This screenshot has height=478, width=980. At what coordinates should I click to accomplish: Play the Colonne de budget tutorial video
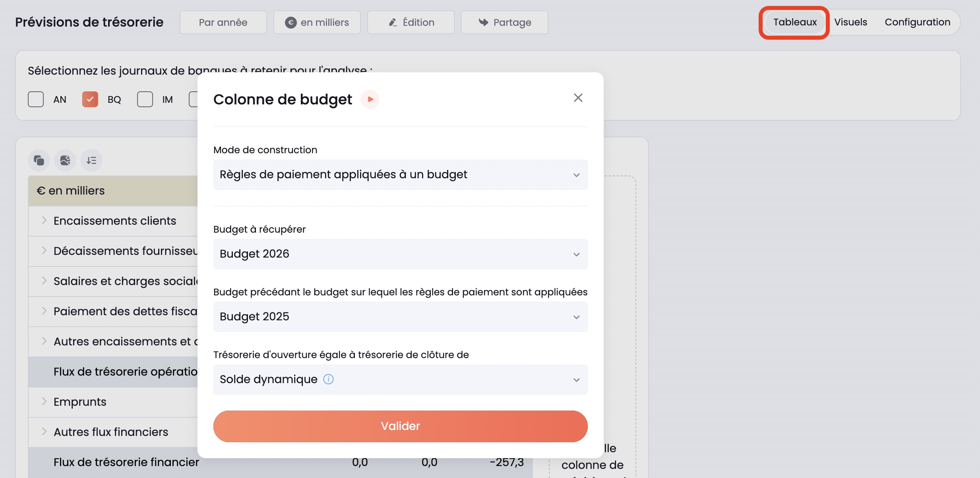tap(370, 99)
